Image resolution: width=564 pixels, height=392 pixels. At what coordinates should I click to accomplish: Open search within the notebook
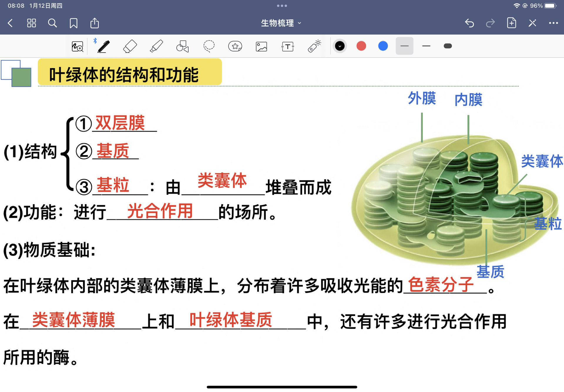pyautogui.click(x=52, y=23)
